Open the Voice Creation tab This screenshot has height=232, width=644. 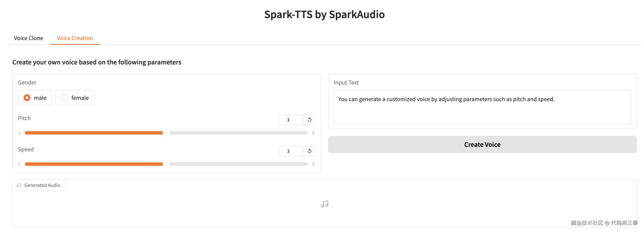[75, 38]
